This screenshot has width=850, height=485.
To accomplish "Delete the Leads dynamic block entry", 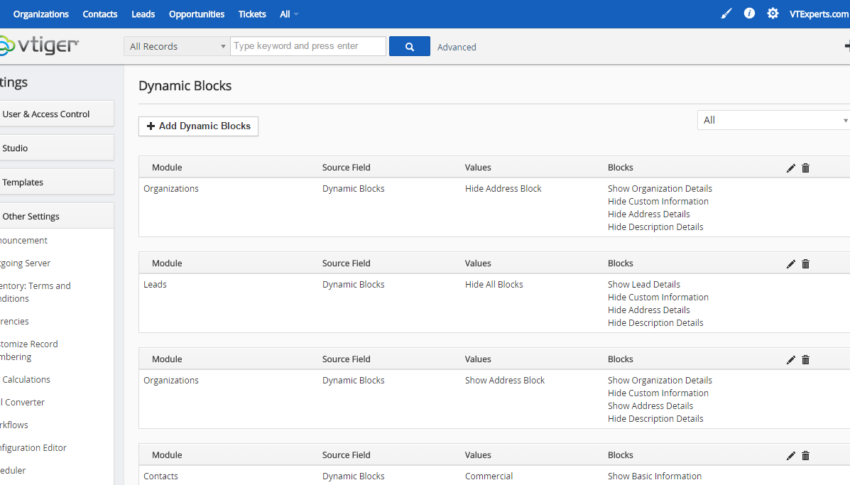I will tap(806, 264).
